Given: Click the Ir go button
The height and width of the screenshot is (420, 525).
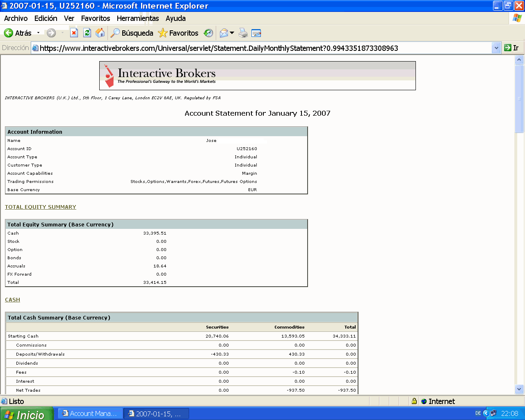Looking at the screenshot, I should point(511,48).
